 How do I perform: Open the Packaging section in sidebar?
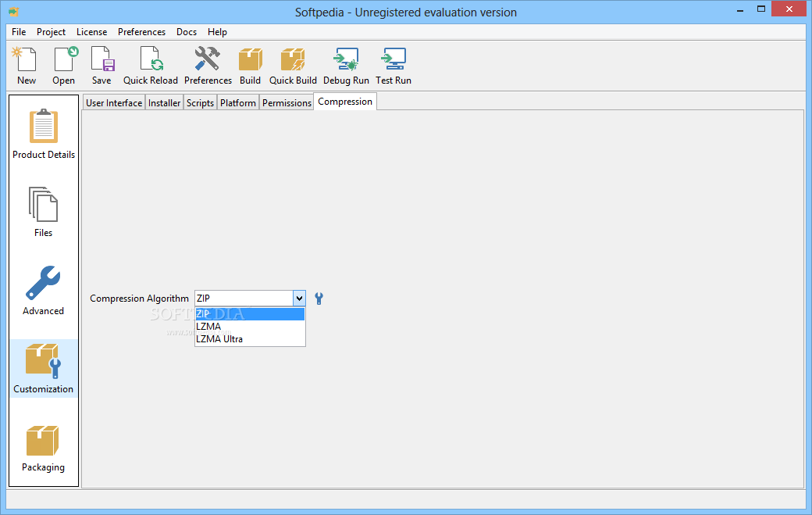pos(44,448)
